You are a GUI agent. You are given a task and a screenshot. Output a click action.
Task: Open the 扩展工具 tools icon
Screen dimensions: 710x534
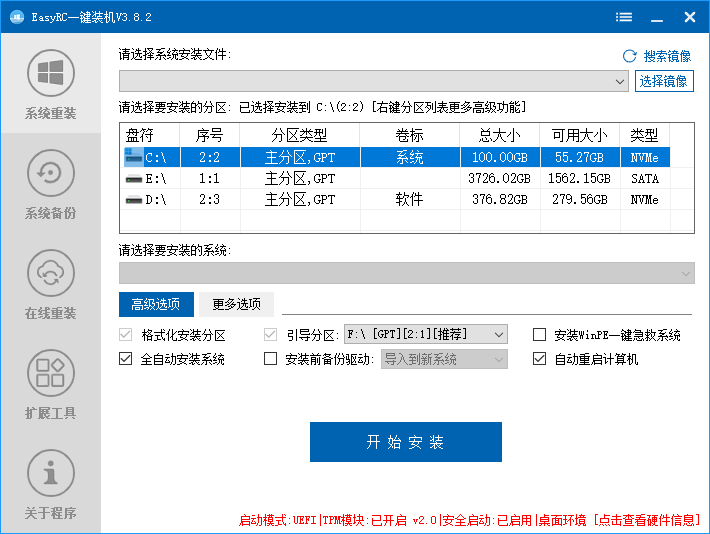51,373
